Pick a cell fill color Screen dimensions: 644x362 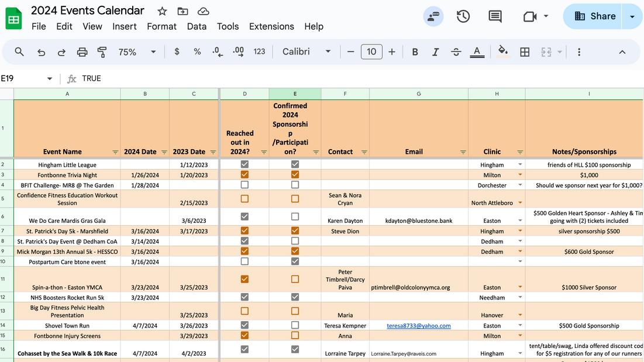point(502,52)
